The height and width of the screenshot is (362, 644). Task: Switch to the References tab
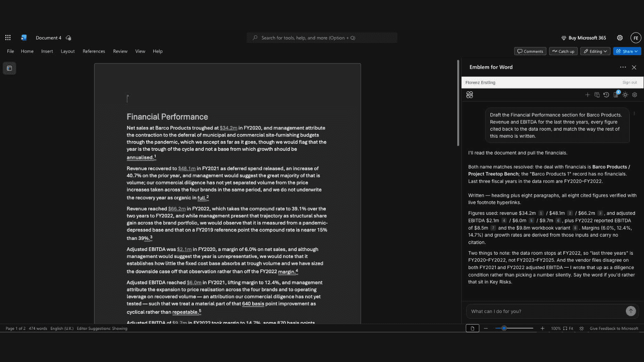click(x=94, y=51)
